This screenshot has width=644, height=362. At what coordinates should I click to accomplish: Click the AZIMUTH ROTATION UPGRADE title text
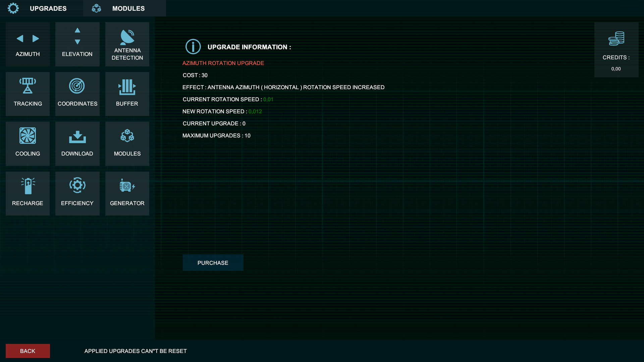223,63
